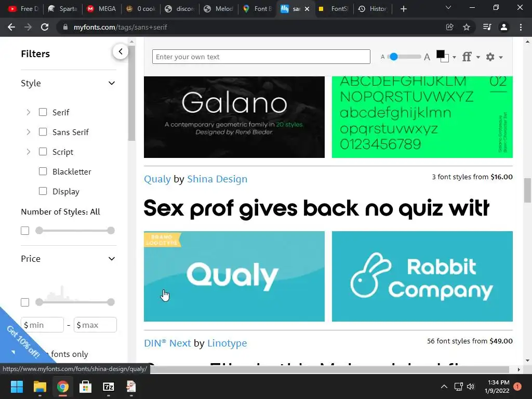The height and width of the screenshot is (399, 532).
Task: Open the tab search dropdown arrow
Action: 448,7
